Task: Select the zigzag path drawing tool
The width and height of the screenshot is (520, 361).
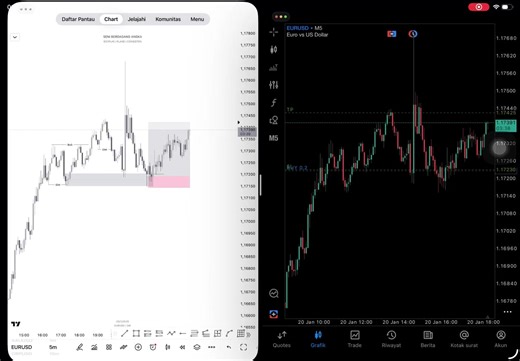Action: pyautogui.click(x=171, y=333)
